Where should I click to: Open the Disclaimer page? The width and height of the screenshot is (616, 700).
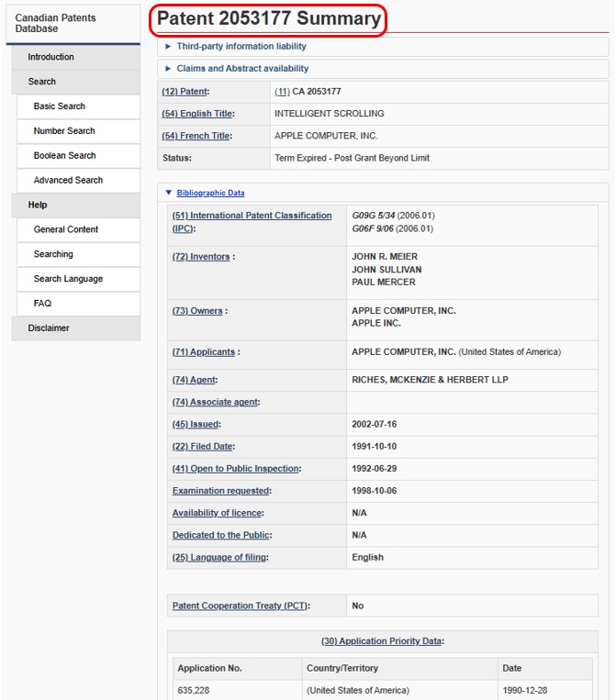point(49,328)
